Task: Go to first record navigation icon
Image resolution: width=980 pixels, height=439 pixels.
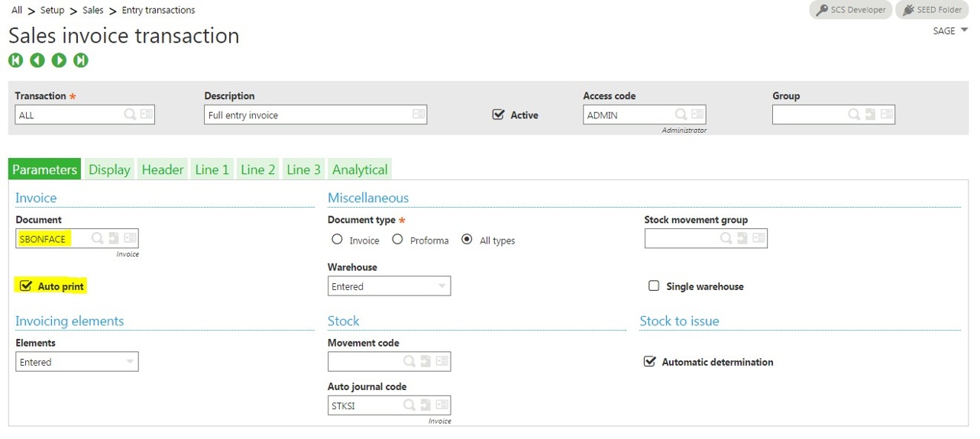Action: point(16,60)
